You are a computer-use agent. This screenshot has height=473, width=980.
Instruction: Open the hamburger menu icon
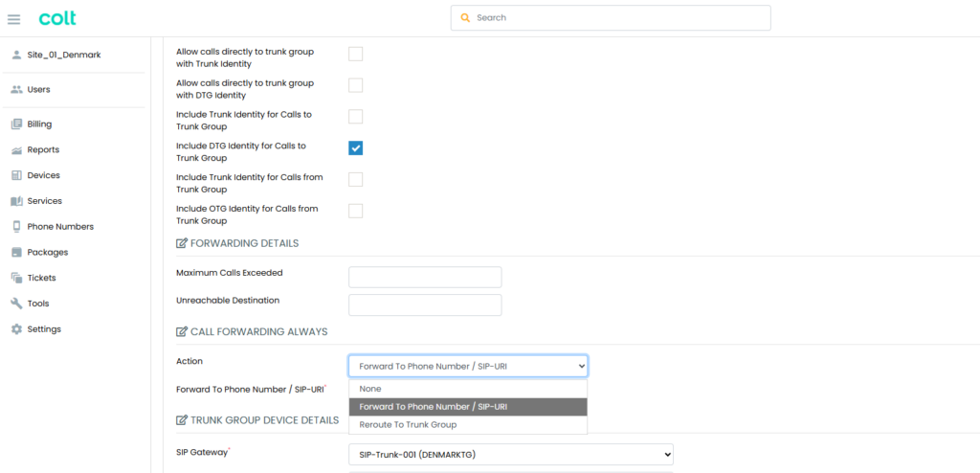13,19
